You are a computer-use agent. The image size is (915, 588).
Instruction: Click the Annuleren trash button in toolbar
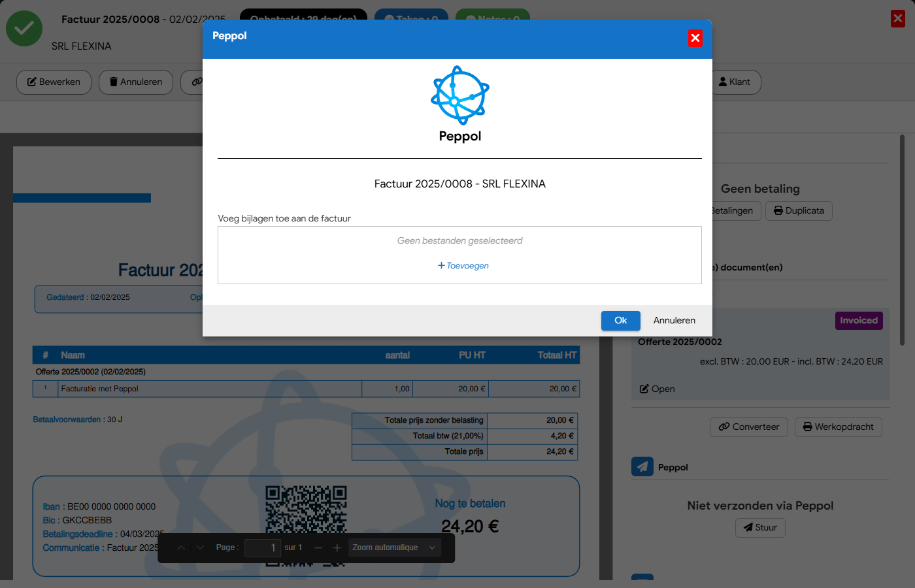coord(136,82)
